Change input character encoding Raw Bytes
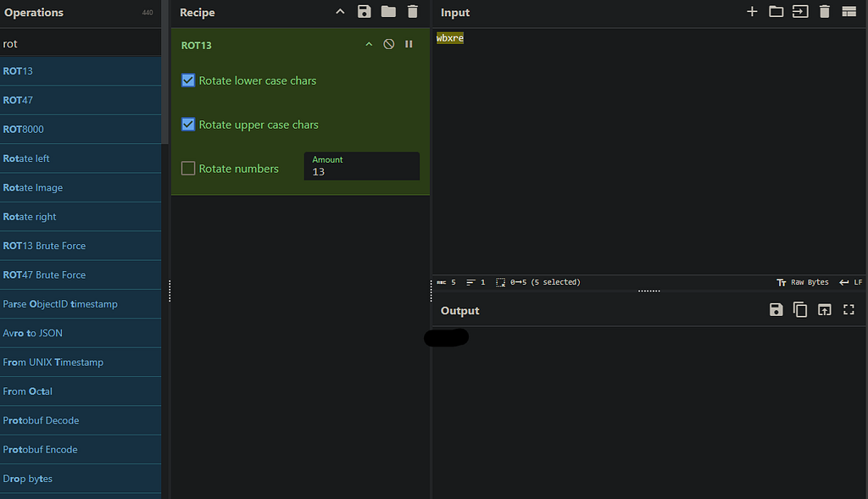 coord(803,282)
